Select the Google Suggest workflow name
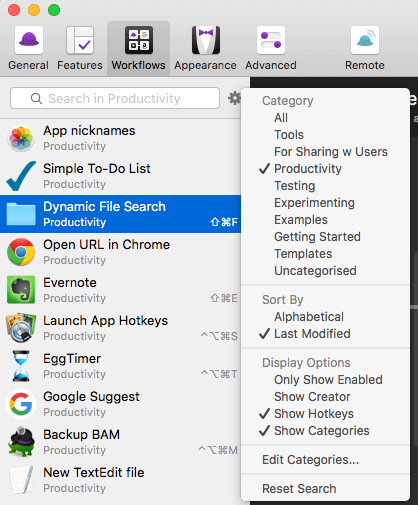The width and height of the screenshot is (418, 505). coord(91,397)
